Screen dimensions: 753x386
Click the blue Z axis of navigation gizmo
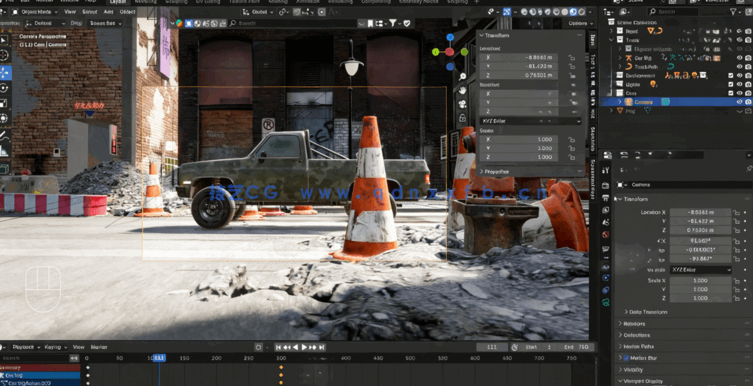tap(450, 37)
